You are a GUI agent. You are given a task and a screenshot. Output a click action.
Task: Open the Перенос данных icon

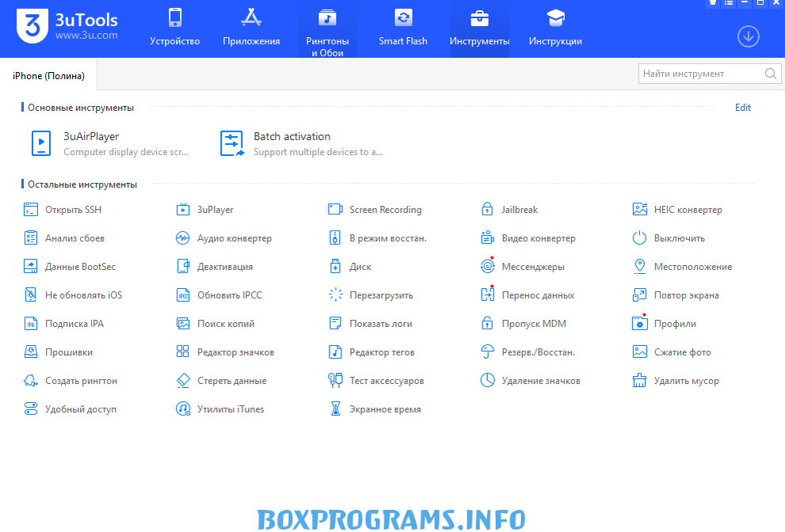coord(487,295)
